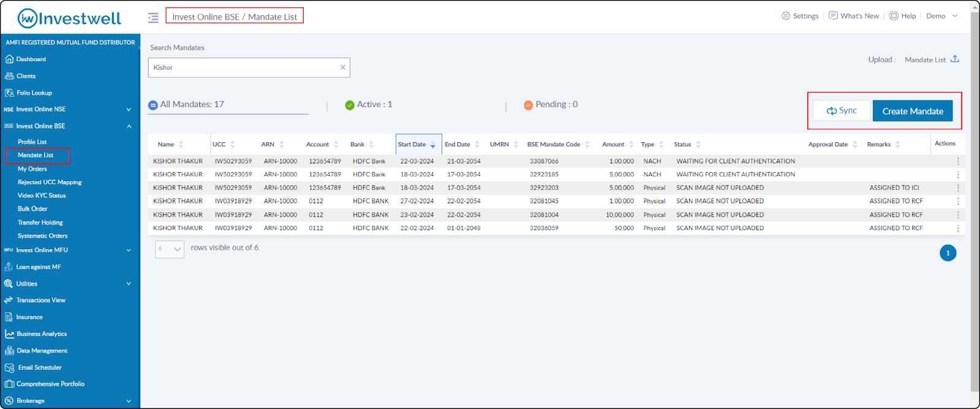The width and height of the screenshot is (980, 409).
Task: Click the Folio Lookup icon
Action: click(x=9, y=93)
